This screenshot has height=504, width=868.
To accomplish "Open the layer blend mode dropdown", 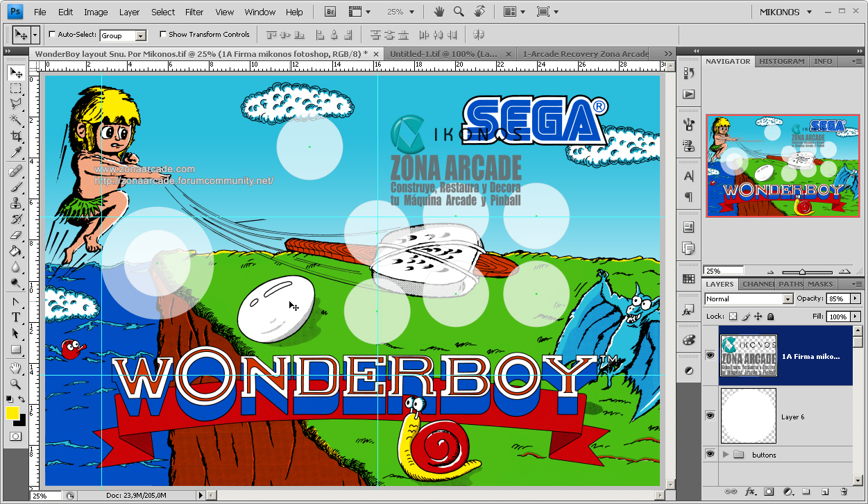I will click(x=748, y=299).
